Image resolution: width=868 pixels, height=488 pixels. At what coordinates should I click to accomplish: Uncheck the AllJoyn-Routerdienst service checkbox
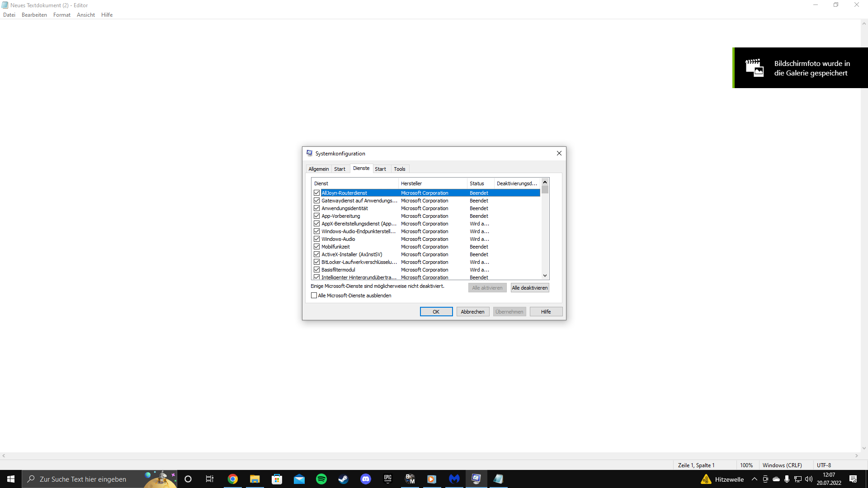coord(317,193)
